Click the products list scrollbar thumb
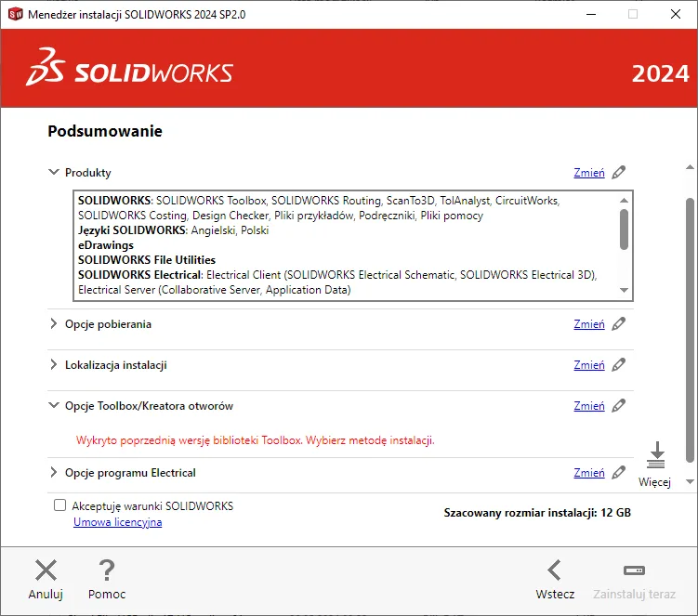 624,229
